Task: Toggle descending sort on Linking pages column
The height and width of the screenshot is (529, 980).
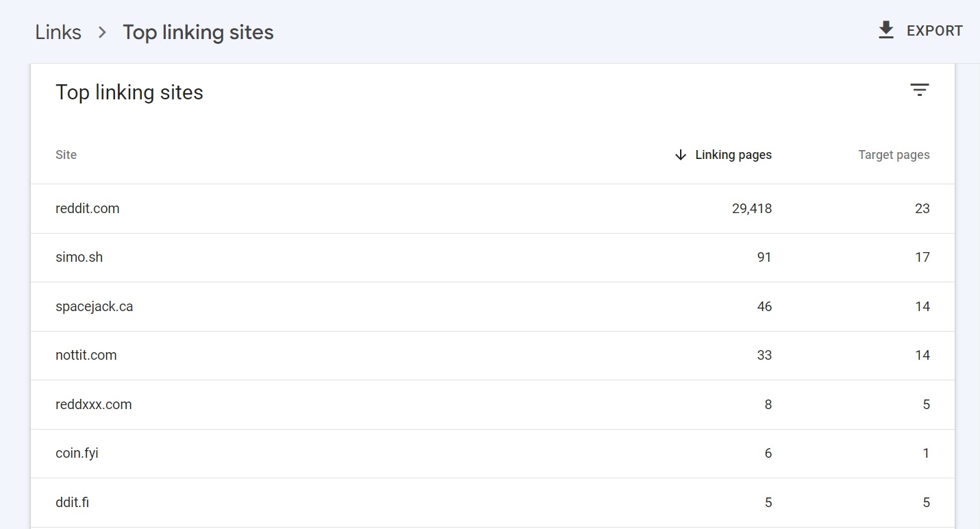Action: click(733, 155)
